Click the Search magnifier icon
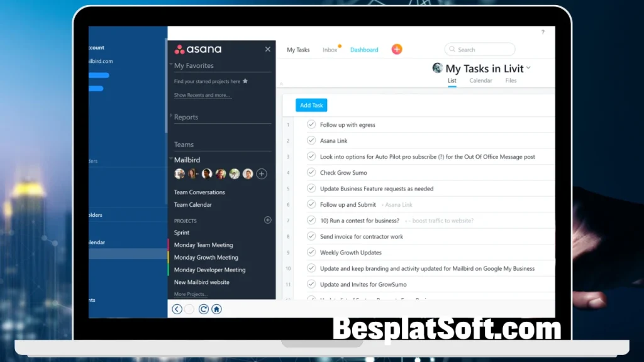Viewport: 644px width, 362px height. click(x=452, y=49)
